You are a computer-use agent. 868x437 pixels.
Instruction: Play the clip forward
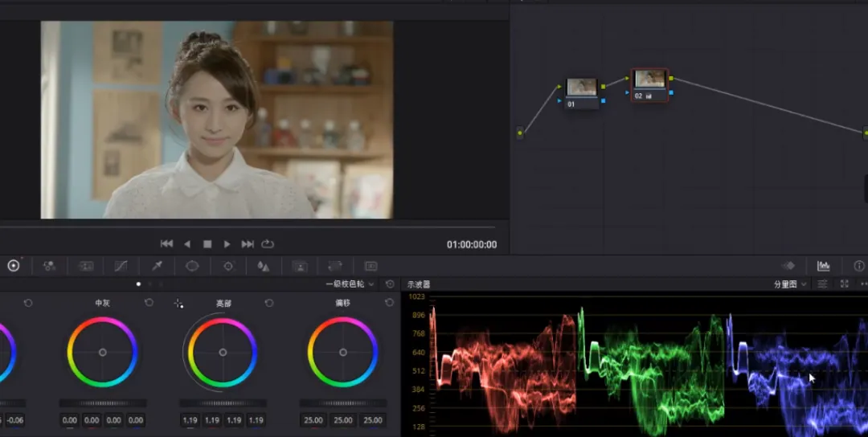[227, 244]
